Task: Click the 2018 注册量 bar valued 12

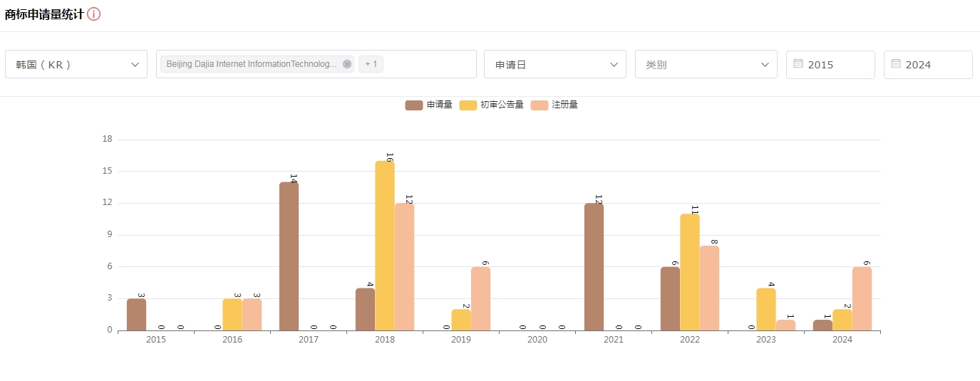Action: (x=404, y=267)
